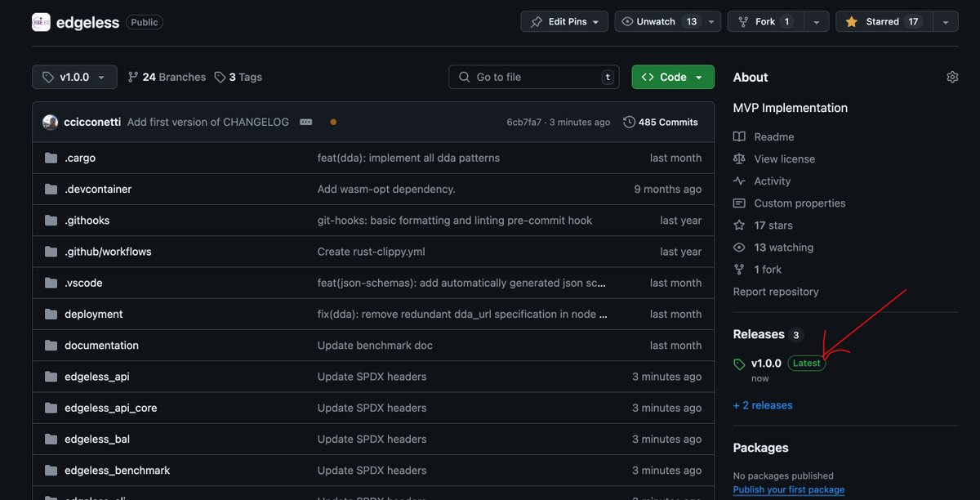Viewport: 980px width, 500px height.
Task: Open the documentation folder
Action: click(x=101, y=345)
